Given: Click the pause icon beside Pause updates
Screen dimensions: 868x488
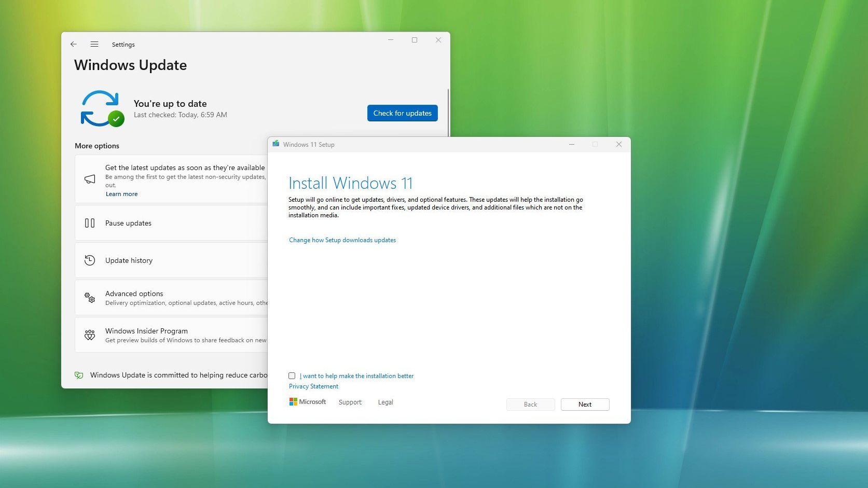Looking at the screenshot, I should tap(90, 223).
